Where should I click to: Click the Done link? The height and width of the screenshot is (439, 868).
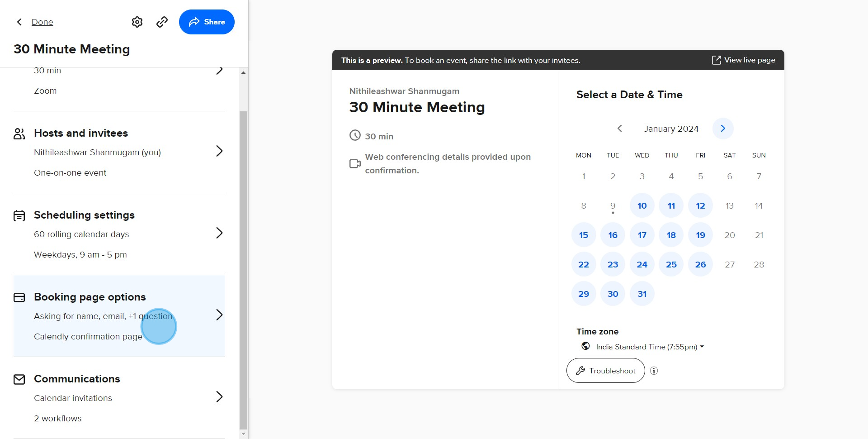pos(42,22)
